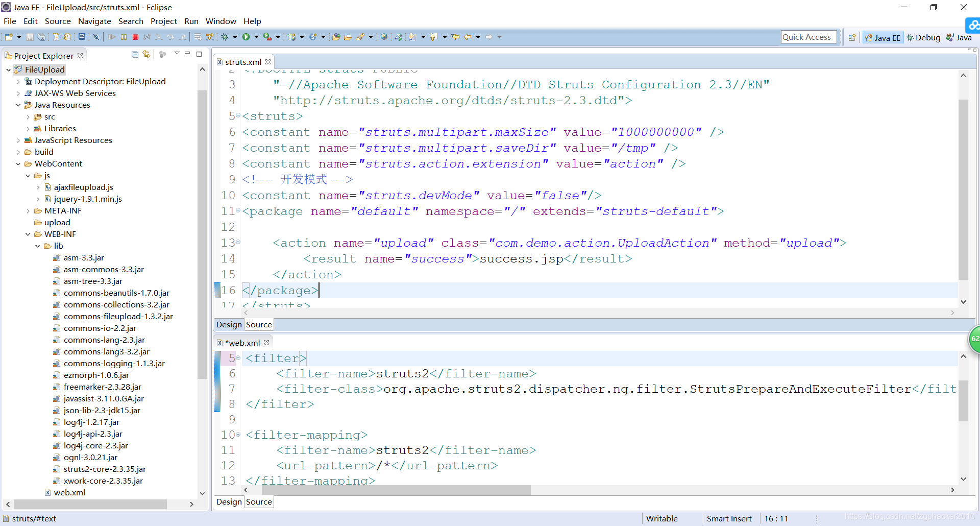Close the Project Explorer view

point(80,56)
